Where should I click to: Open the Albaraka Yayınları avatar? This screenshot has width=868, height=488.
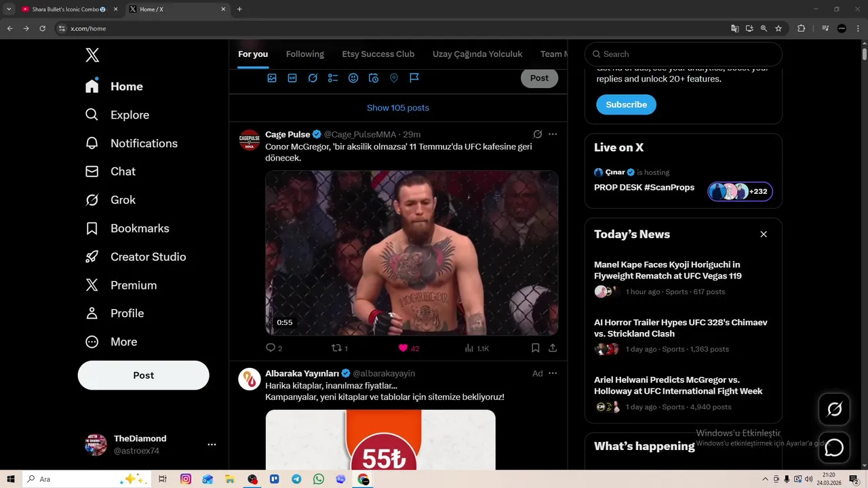coord(250,380)
